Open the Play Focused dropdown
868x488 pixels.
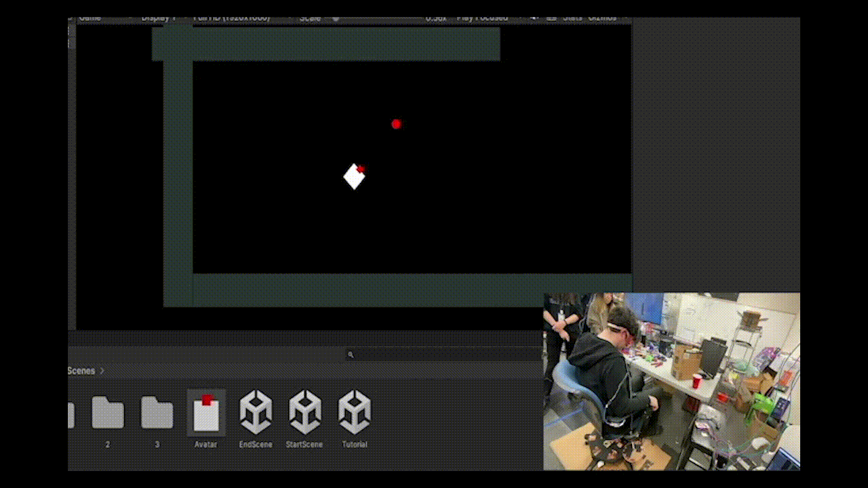click(485, 18)
